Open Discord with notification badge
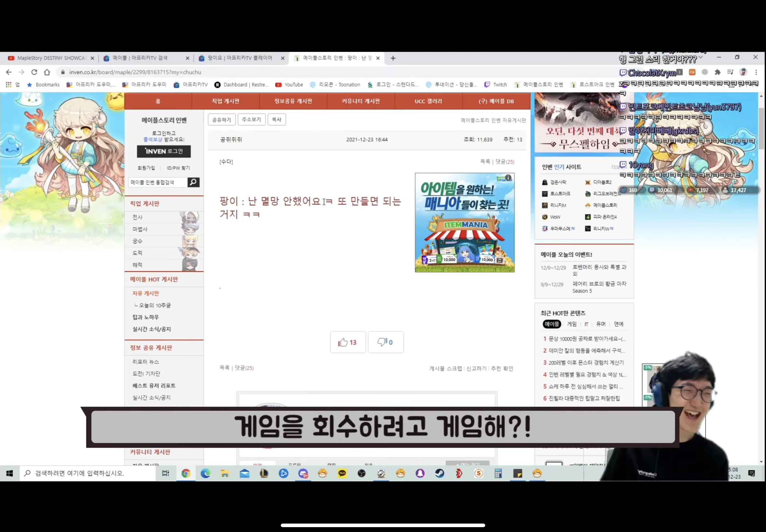766x532 pixels. click(303, 473)
